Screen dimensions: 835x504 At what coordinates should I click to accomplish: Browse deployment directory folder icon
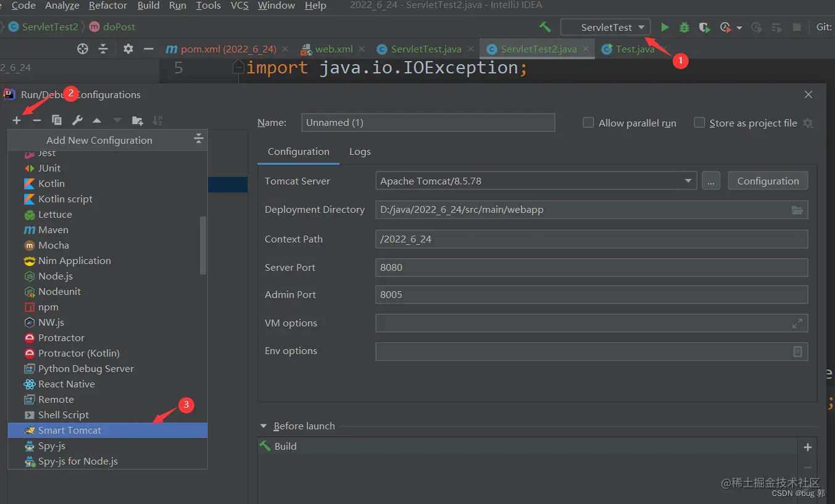(x=797, y=210)
